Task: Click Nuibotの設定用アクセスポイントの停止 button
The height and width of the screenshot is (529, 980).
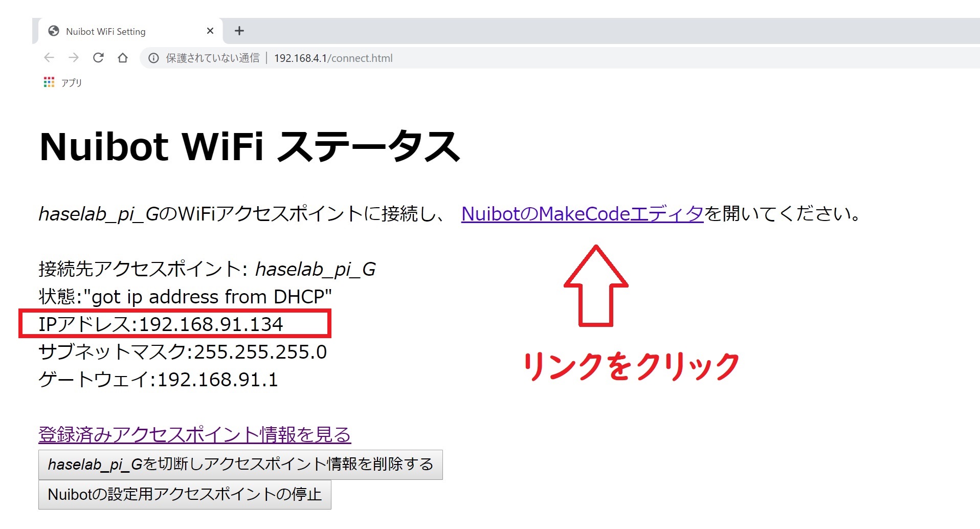Action: click(x=185, y=494)
